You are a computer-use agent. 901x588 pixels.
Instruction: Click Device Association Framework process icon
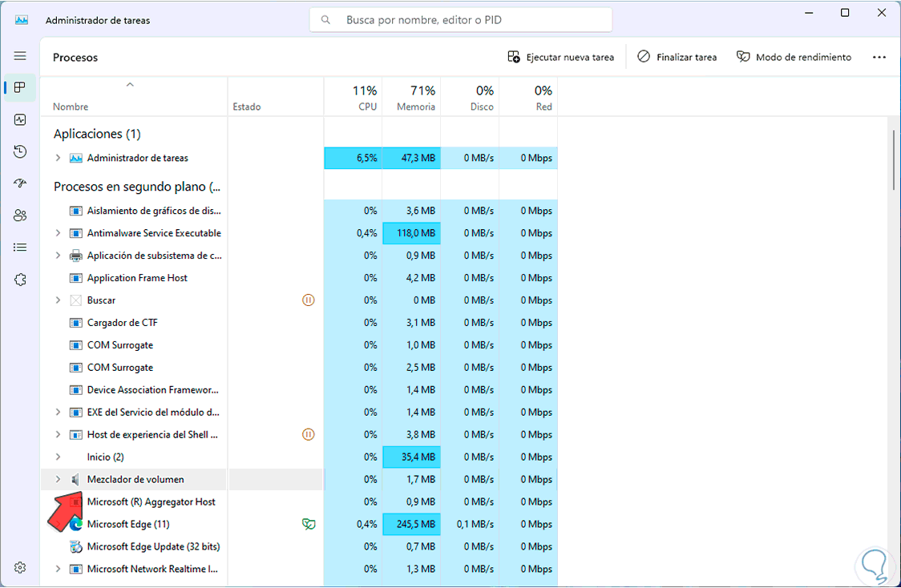(76, 390)
